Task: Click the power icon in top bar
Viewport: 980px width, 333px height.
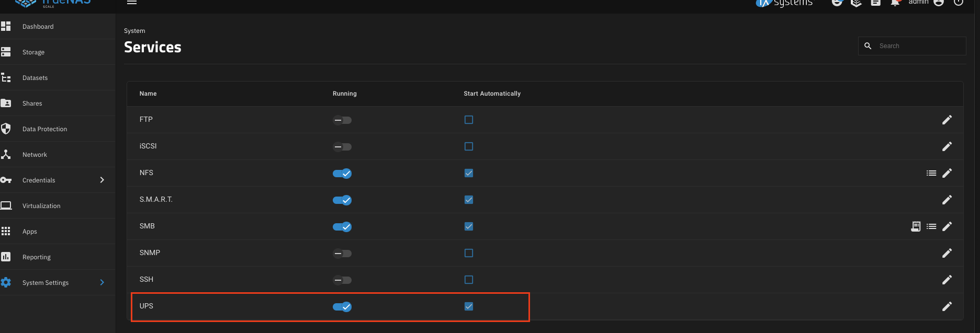Action: (959, 3)
